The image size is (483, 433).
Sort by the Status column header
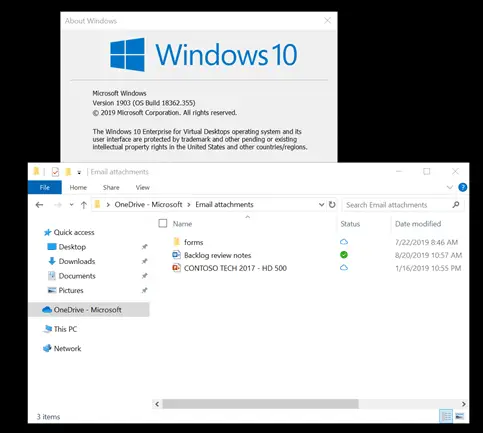pos(350,224)
